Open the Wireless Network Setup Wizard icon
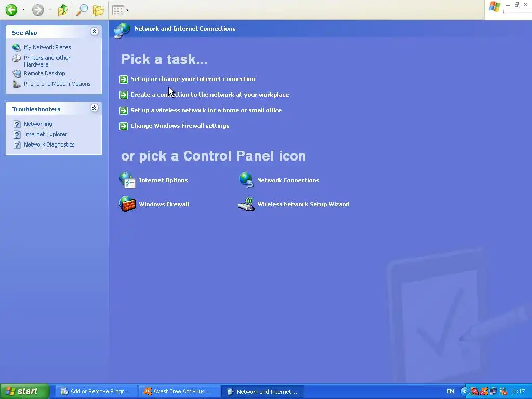 coord(246,204)
